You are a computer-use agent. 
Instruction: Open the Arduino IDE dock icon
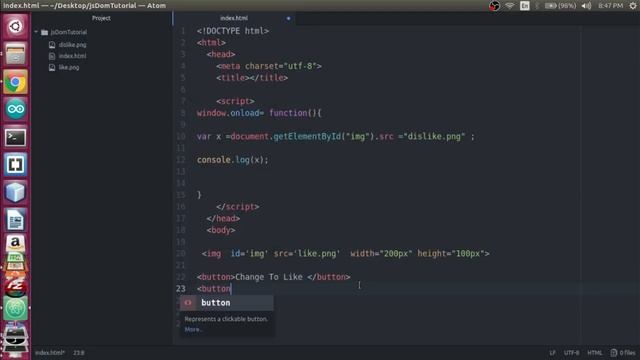click(x=16, y=109)
